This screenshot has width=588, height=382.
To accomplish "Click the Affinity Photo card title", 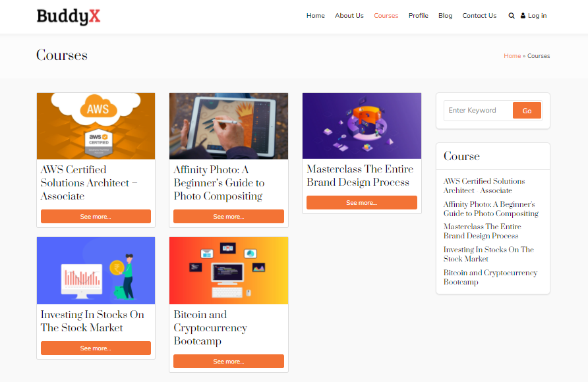I will click(219, 182).
